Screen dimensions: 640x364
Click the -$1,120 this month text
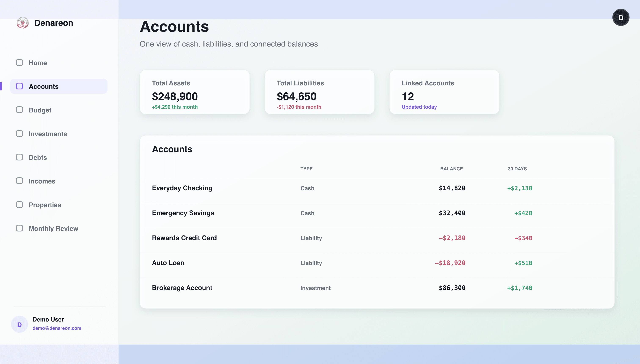pos(299,107)
